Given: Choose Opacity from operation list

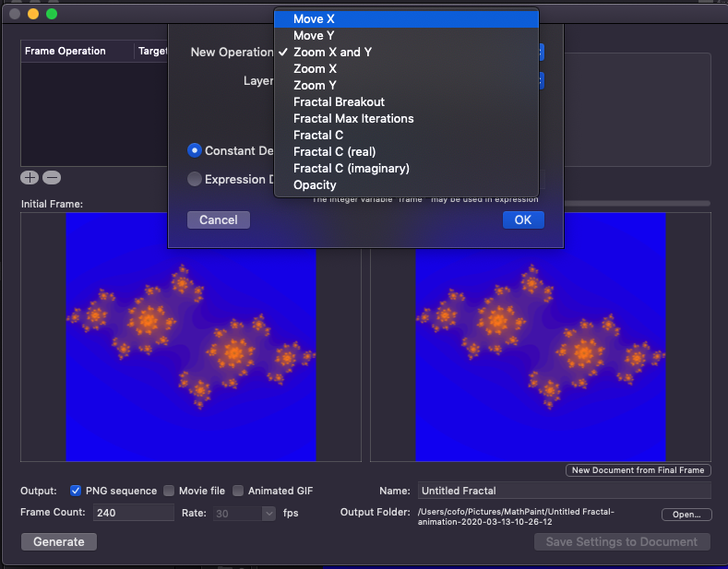Looking at the screenshot, I should coord(406,185).
